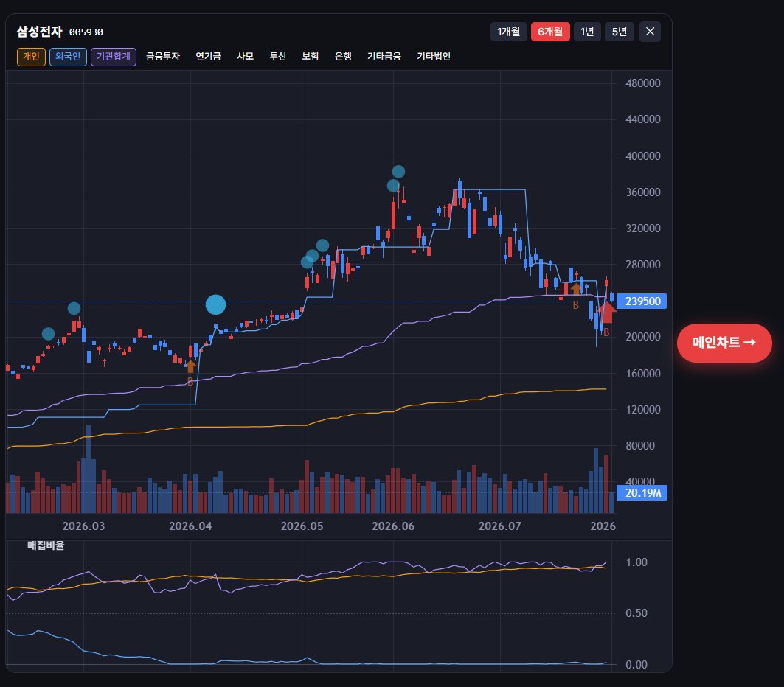Enable the 보험 investor filter

pyautogui.click(x=310, y=57)
